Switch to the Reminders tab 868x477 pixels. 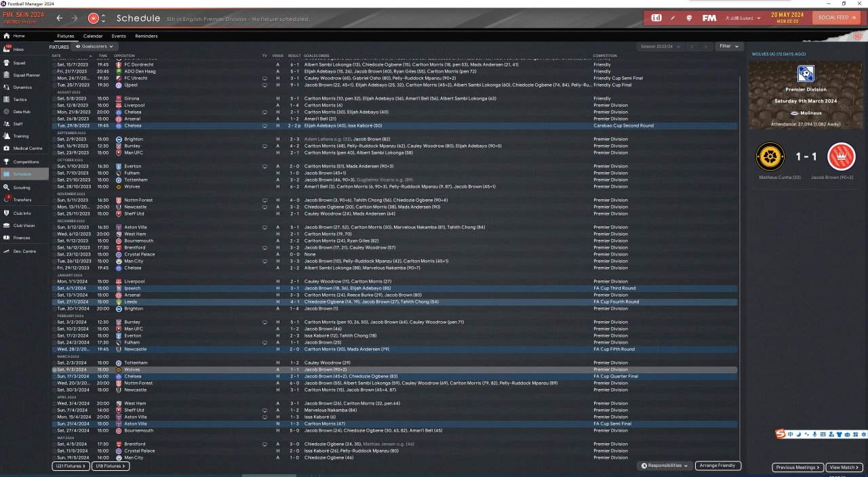pyautogui.click(x=146, y=36)
